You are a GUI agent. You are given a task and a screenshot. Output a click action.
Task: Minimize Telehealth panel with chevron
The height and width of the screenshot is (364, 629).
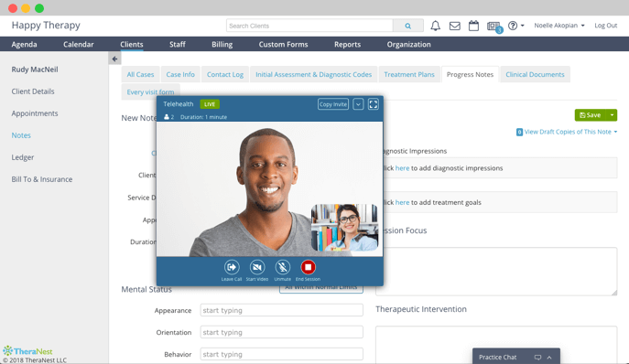358,104
